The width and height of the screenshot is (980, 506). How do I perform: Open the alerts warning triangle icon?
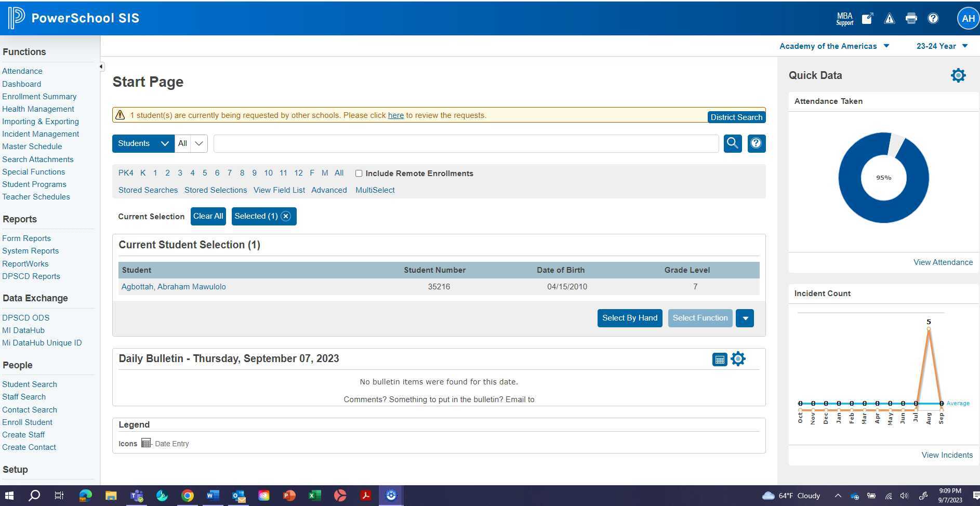tap(889, 19)
